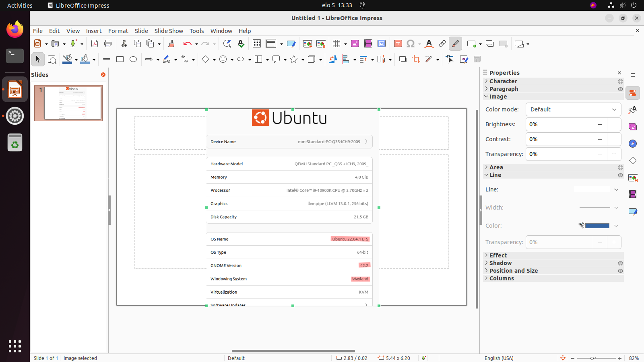Expand the Paragraph section
Viewport: 644px width, 362px height.
[x=504, y=89]
